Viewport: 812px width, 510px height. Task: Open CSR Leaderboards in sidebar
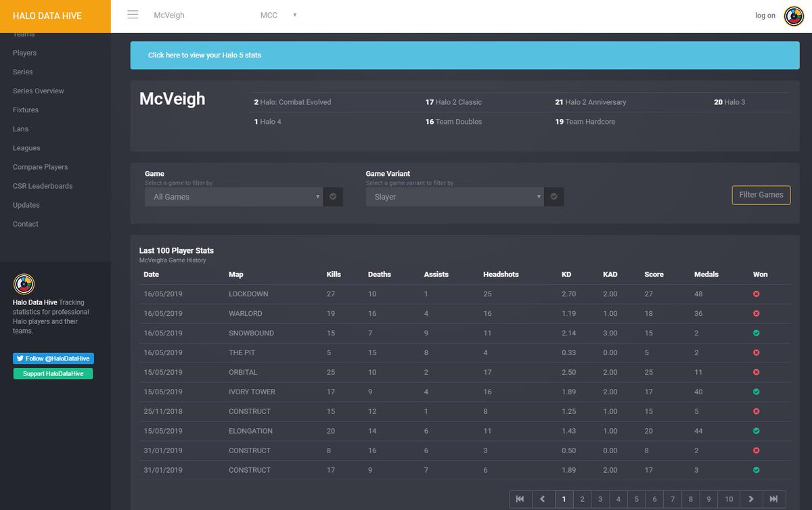pos(43,186)
